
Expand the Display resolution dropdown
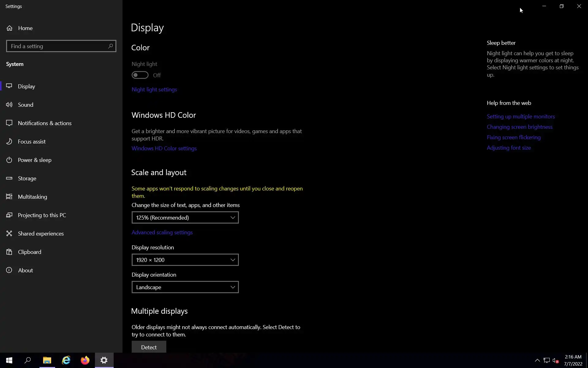[x=185, y=260]
